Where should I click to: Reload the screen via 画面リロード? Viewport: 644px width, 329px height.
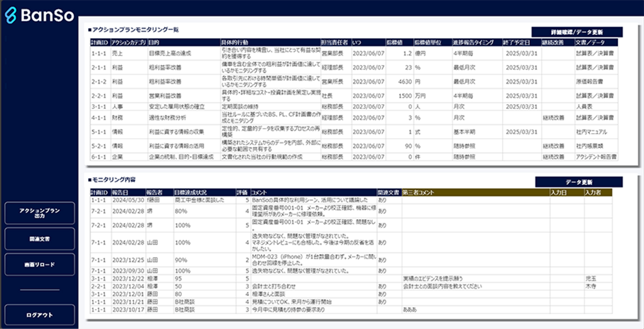point(39,265)
